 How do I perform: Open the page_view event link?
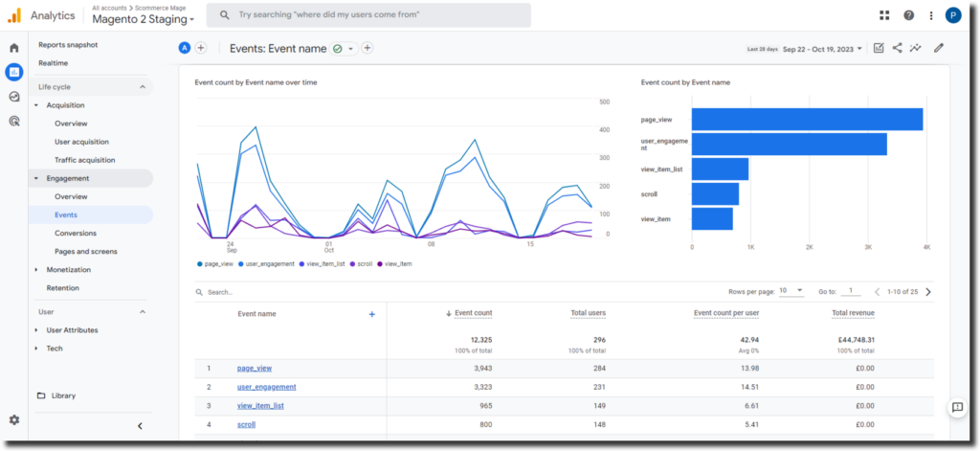pos(254,369)
